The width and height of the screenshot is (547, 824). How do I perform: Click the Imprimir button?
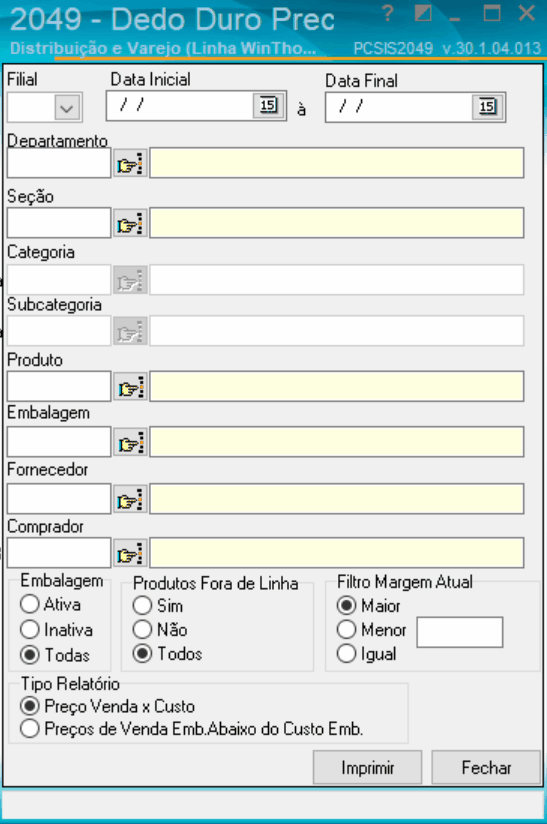pos(367,767)
